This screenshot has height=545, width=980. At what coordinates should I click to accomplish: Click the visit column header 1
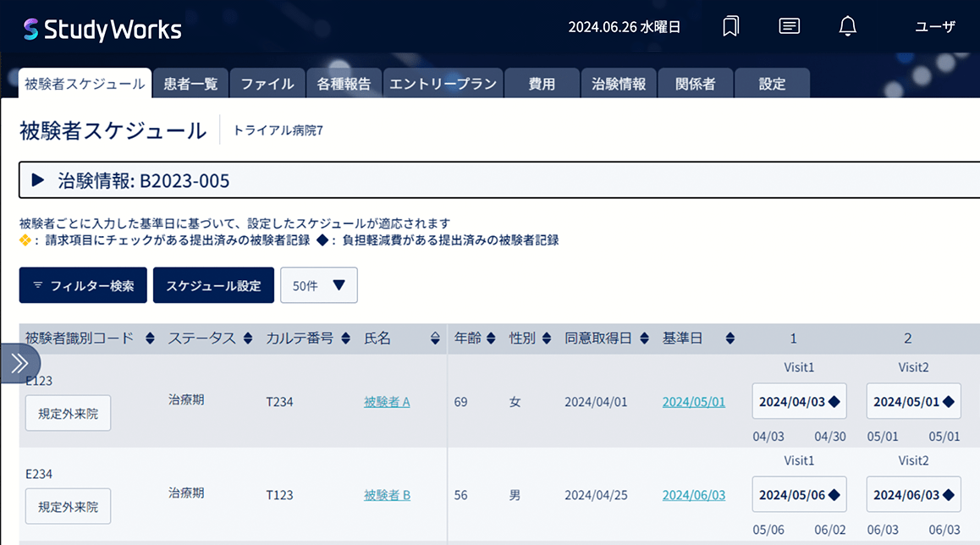click(793, 339)
